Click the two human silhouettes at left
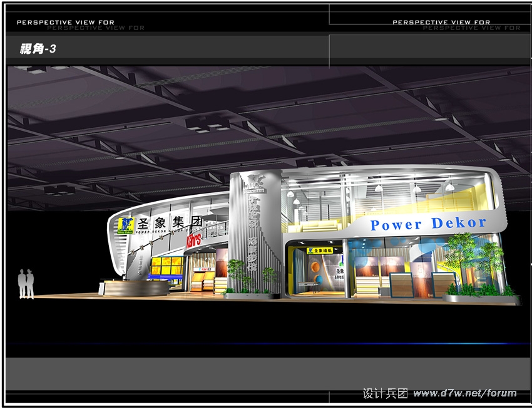 coord(26,284)
